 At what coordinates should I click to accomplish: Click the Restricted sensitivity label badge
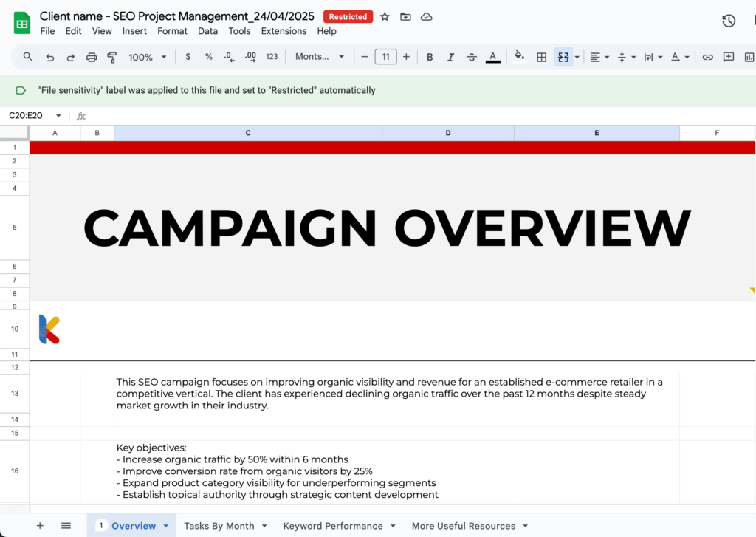coord(348,17)
